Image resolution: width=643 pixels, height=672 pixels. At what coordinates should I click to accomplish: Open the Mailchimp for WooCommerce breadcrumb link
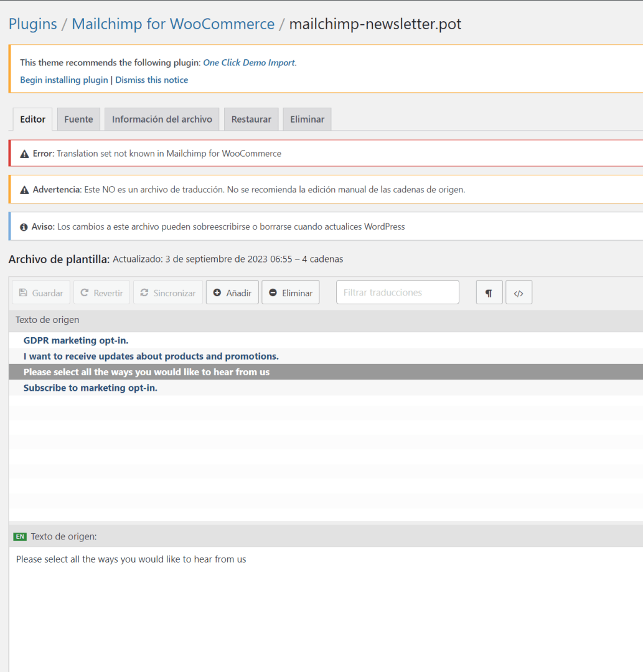tap(173, 24)
